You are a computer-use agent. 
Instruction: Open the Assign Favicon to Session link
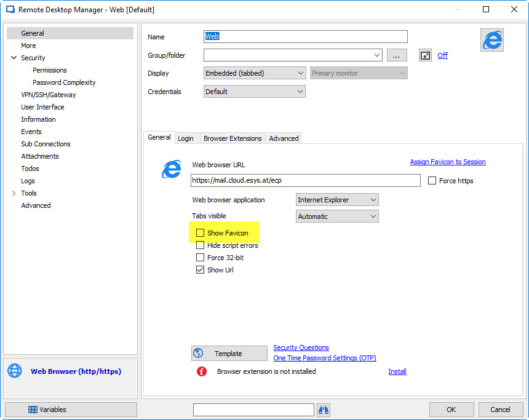447,161
